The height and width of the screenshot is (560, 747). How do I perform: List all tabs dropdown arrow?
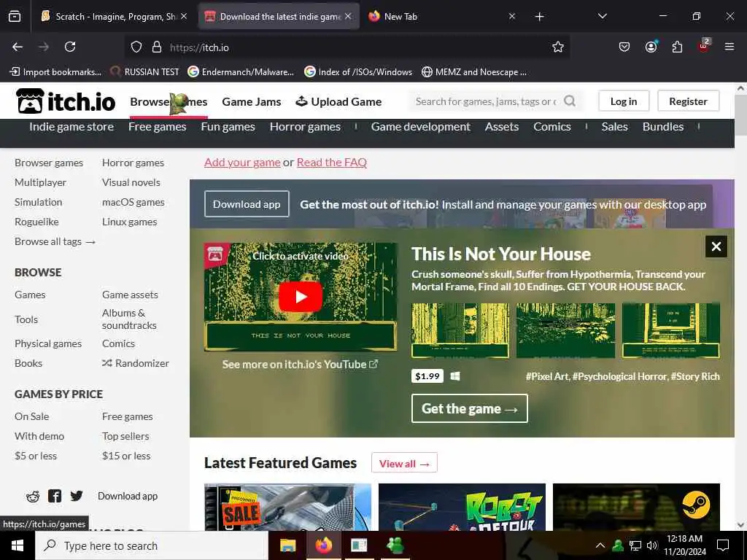[603, 16]
